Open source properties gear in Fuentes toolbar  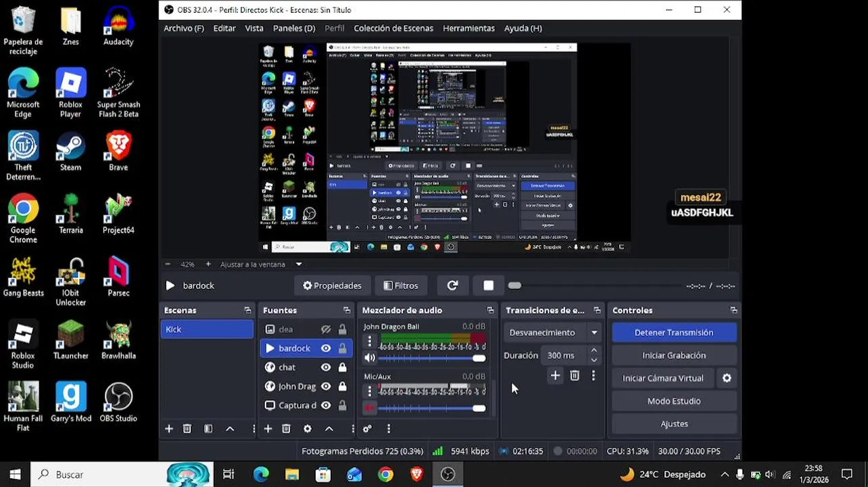pos(308,429)
